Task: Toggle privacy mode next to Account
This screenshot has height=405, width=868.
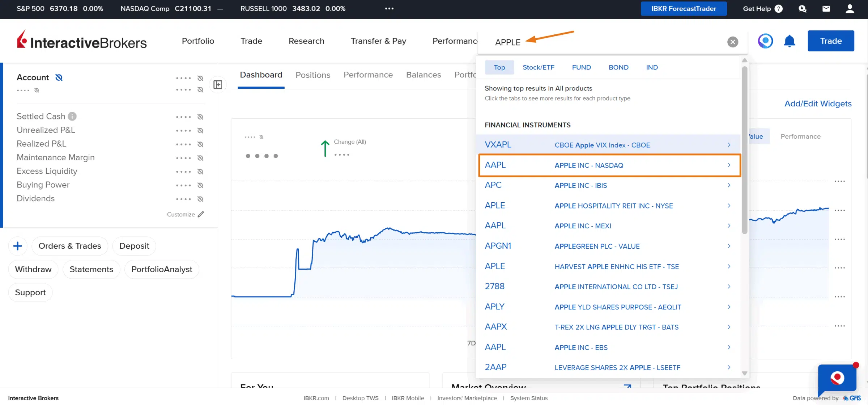Action: coord(59,77)
